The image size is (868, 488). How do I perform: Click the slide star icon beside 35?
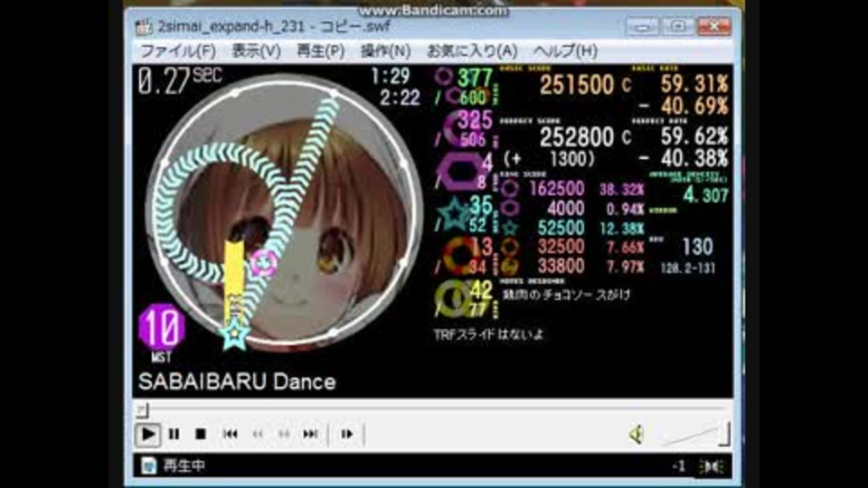pos(453,213)
